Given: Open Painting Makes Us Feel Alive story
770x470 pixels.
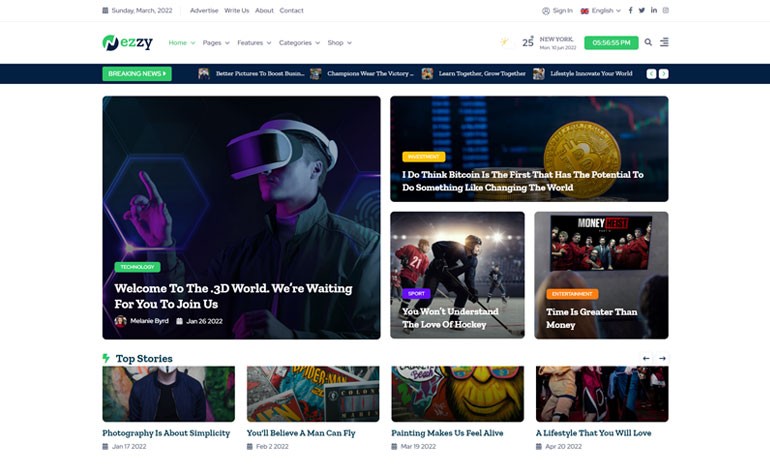Looking at the screenshot, I should pyautogui.click(x=447, y=433).
